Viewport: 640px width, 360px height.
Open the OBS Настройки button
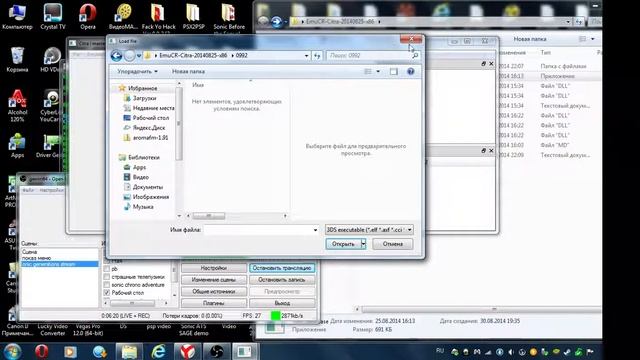click(214, 268)
